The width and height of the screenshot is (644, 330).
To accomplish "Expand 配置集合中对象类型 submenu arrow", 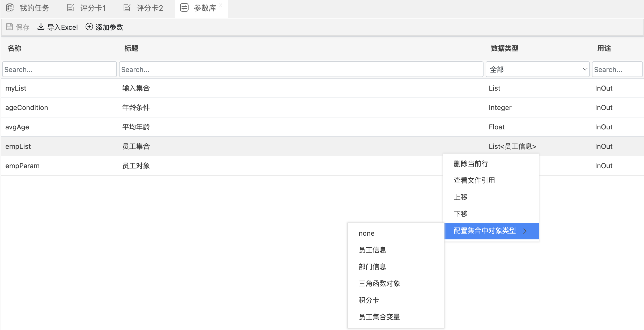I will pyautogui.click(x=525, y=231).
